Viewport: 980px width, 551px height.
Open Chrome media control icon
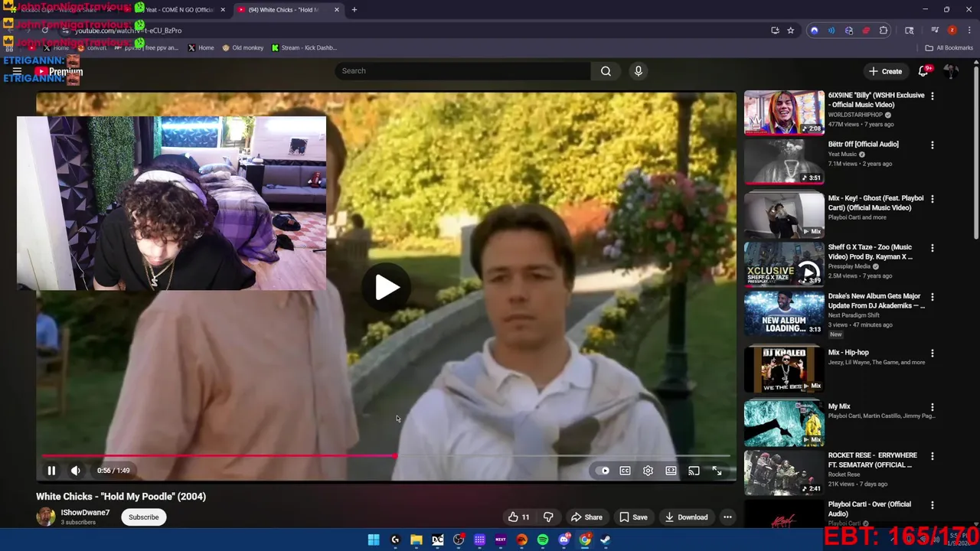[935, 31]
